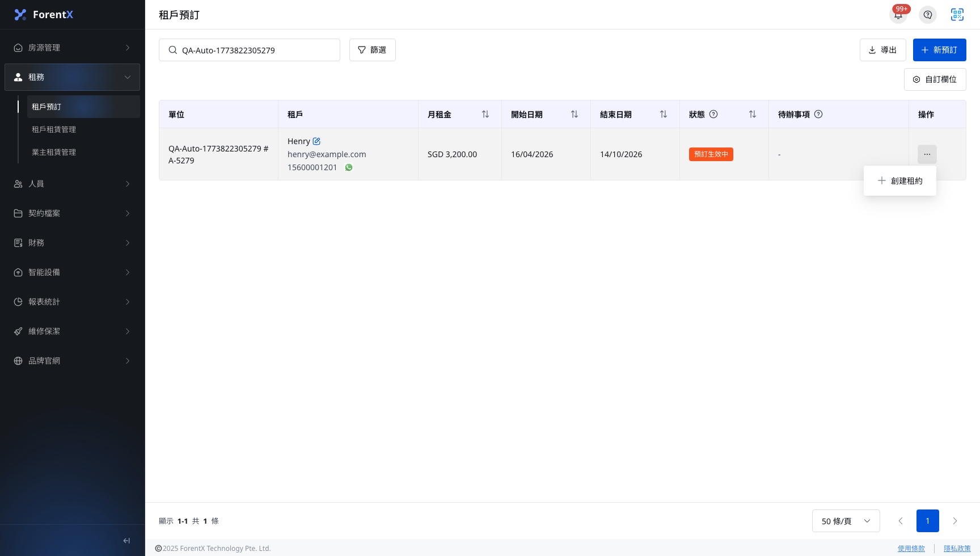
Task: Open 租戶預訂 in the sidebar
Action: [83, 107]
